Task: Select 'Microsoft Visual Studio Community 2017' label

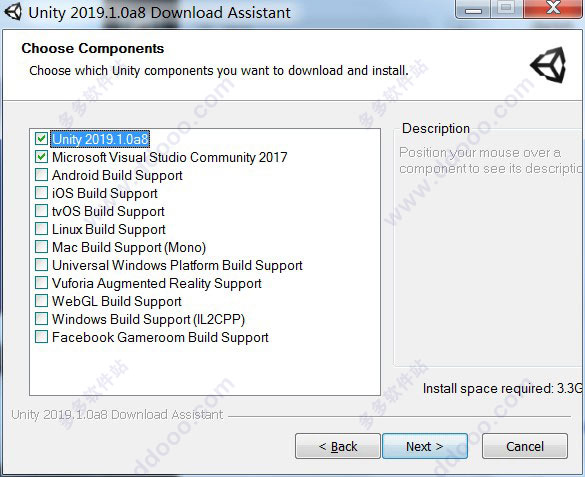Action: pos(170,157)
